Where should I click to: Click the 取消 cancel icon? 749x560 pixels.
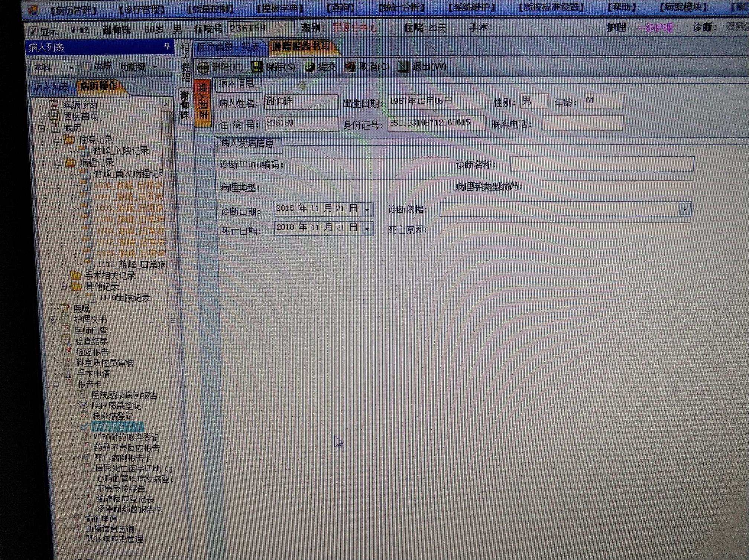coord(350,67)
